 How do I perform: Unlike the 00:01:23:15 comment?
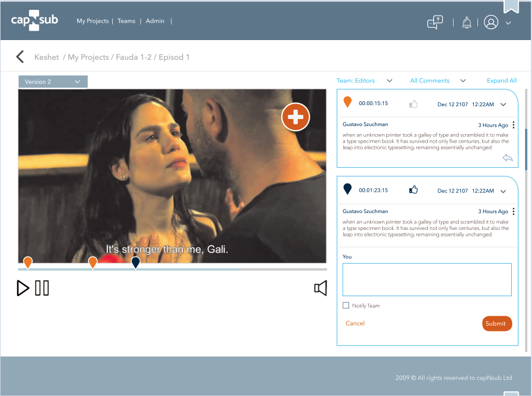tap(414, 190)
